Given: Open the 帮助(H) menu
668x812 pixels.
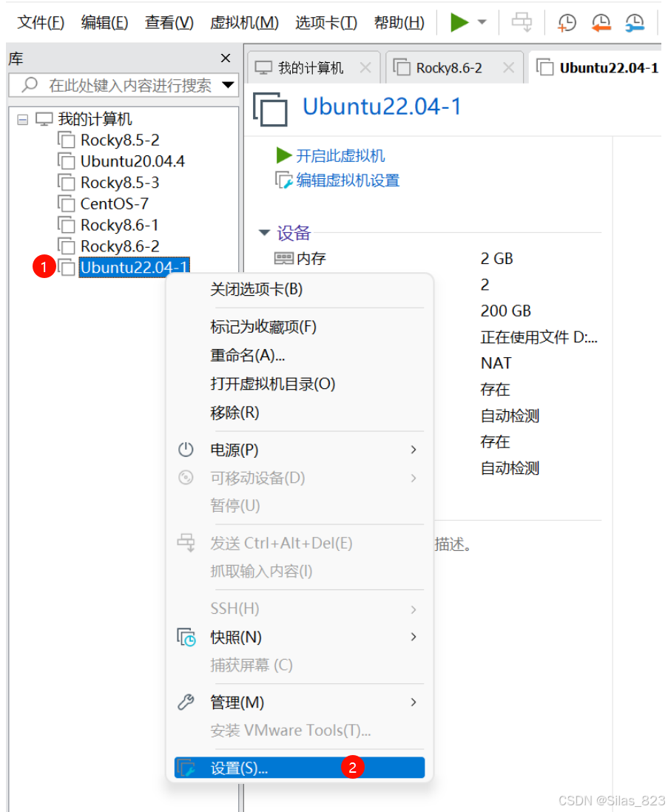Looking at the screenshot, I should click(x=399, y=23).
